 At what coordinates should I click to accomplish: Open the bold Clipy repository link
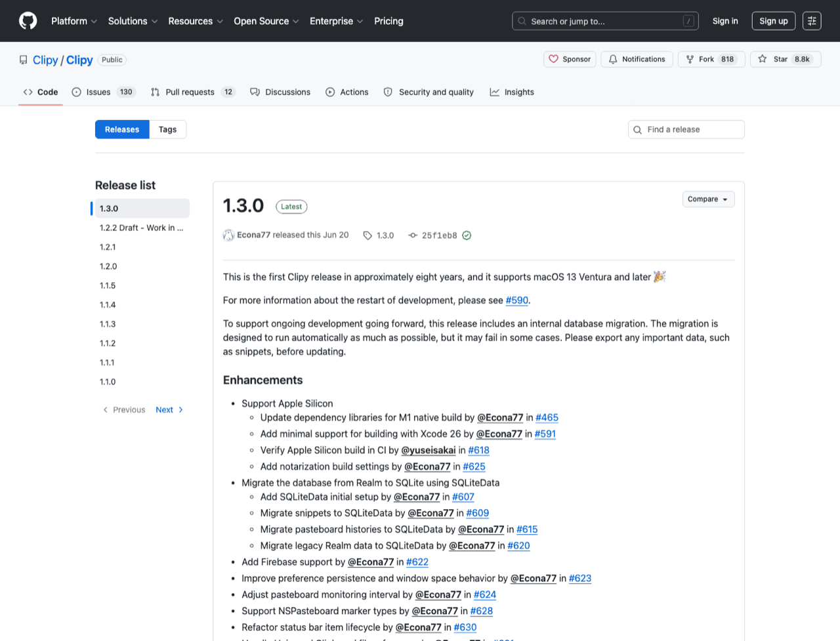(79, 60)
